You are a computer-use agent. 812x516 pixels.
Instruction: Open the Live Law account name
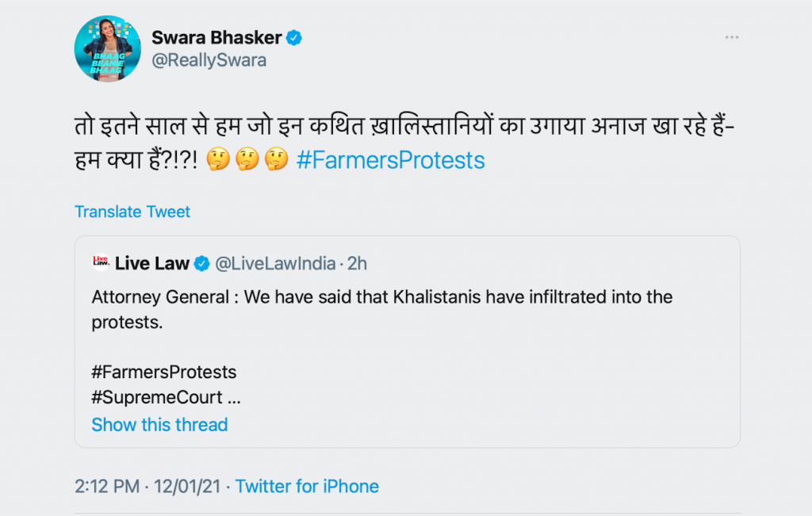tap(152, 263)
